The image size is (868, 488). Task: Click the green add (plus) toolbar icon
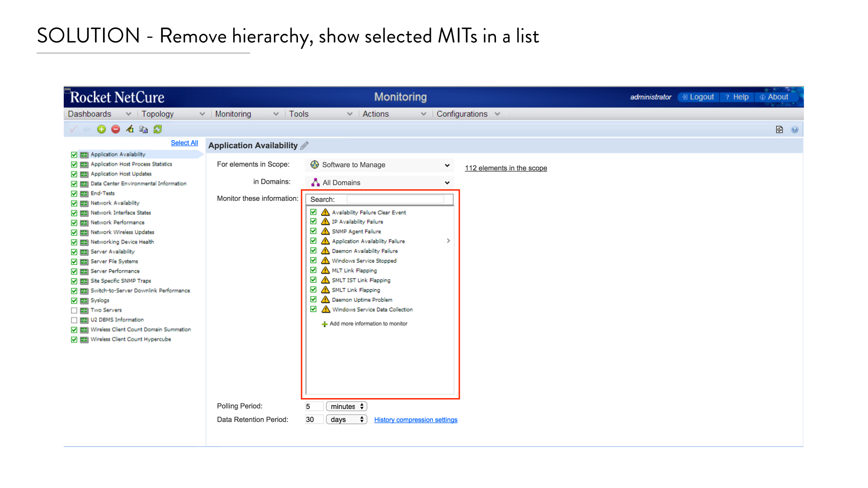[x=102, y=130]
